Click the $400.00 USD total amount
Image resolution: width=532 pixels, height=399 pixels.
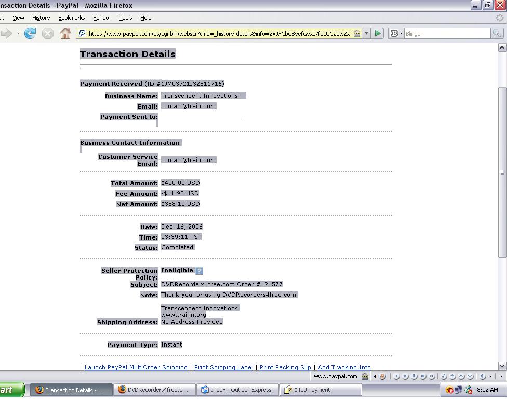(x=180, y=183)
